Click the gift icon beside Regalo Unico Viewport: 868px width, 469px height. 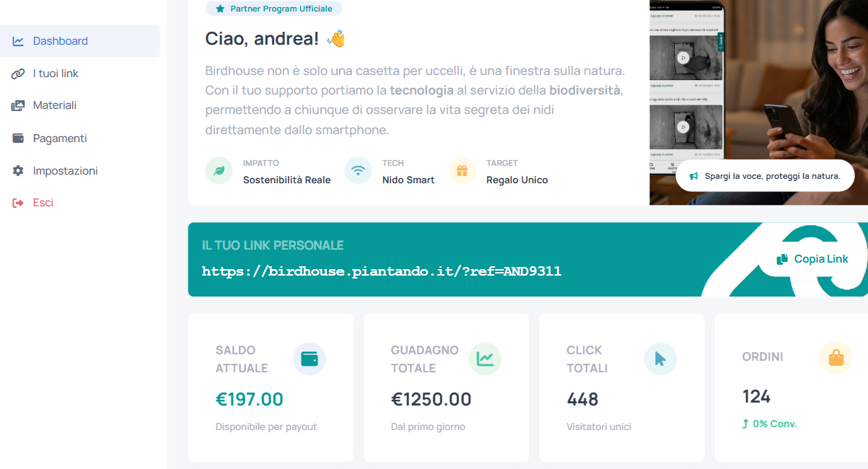(x=462, y=172)
